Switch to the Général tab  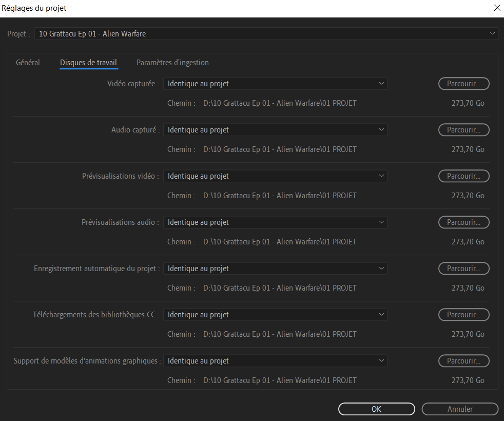[28, 62]
